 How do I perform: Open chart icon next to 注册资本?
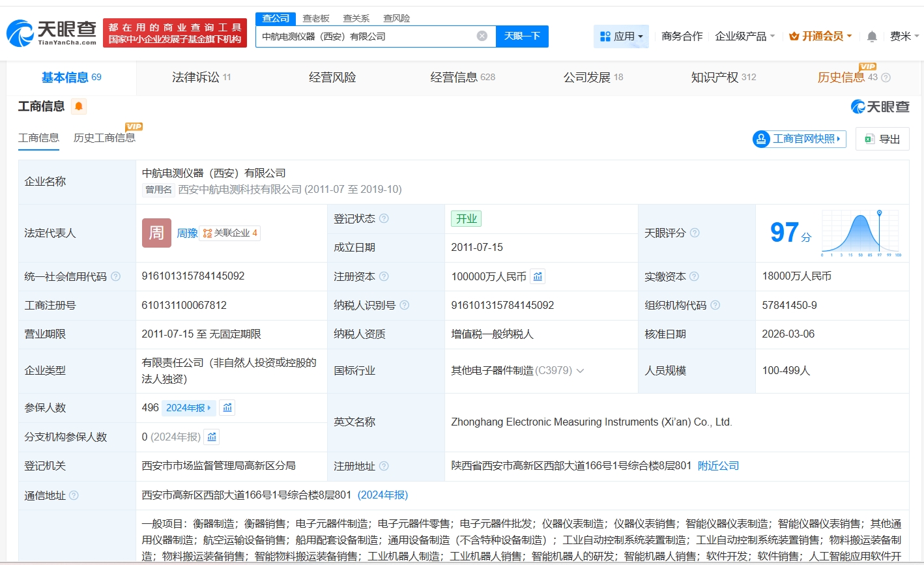point(538,277)
